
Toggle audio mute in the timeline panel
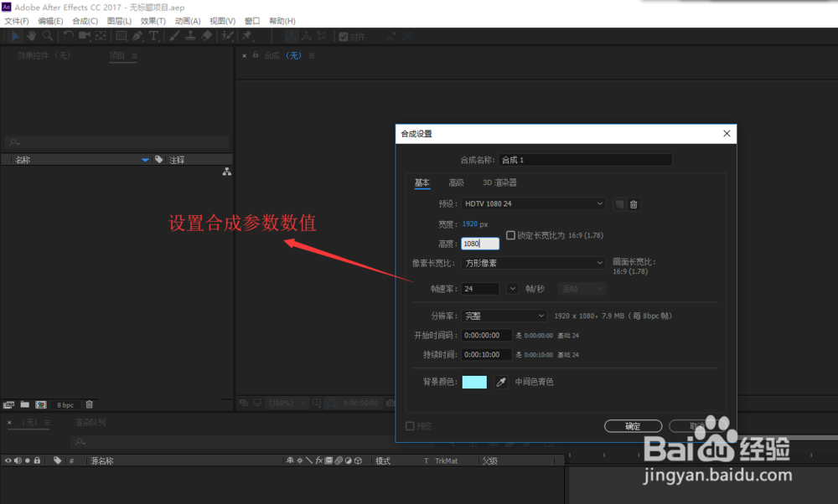17,460
